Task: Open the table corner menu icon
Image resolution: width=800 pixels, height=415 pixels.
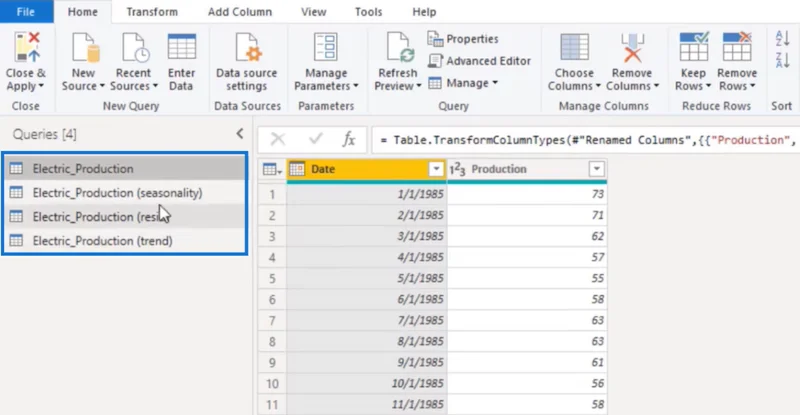Action: (x=272, y=169)
